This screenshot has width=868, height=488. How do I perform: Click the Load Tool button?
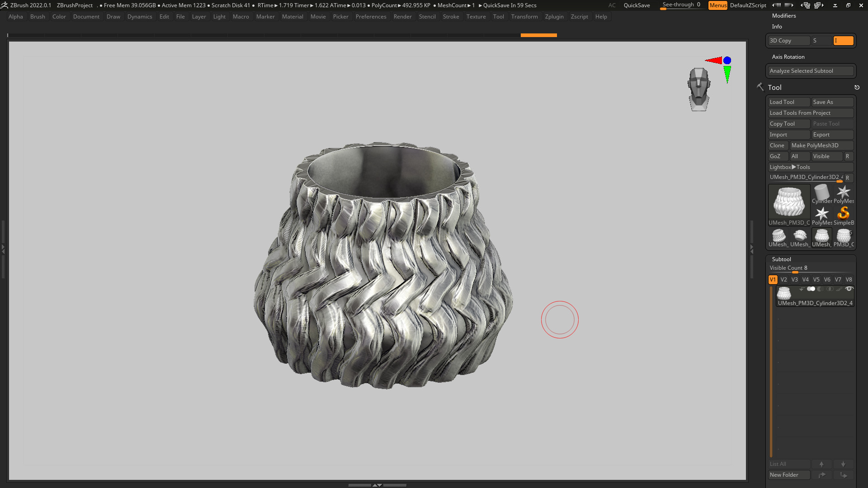pyautogui.click(x=789, y=102)
